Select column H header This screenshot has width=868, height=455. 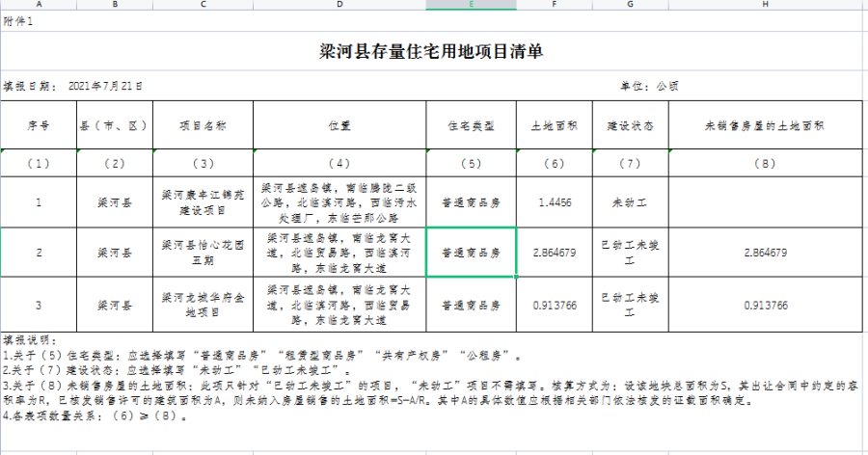point(766,5)
